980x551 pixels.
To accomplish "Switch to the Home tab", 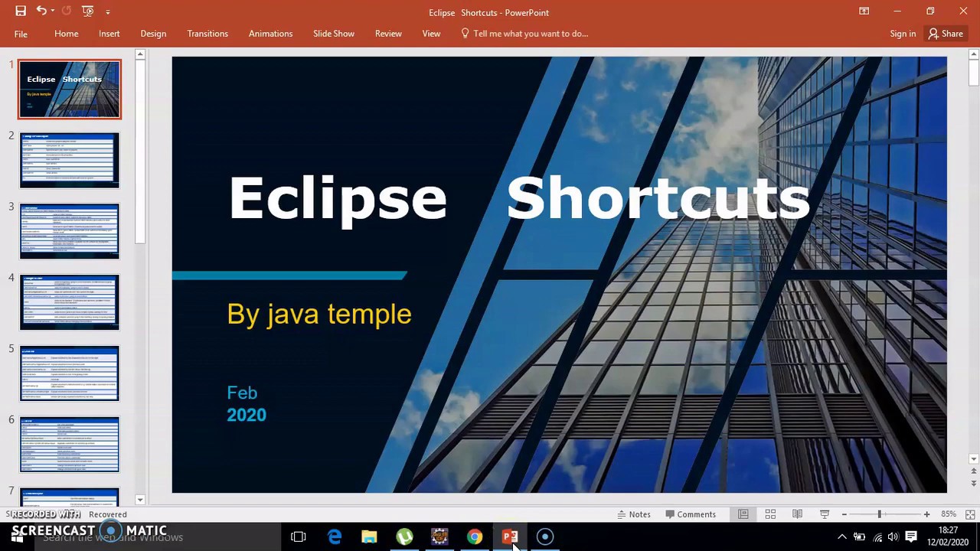I will coord(67,34).
